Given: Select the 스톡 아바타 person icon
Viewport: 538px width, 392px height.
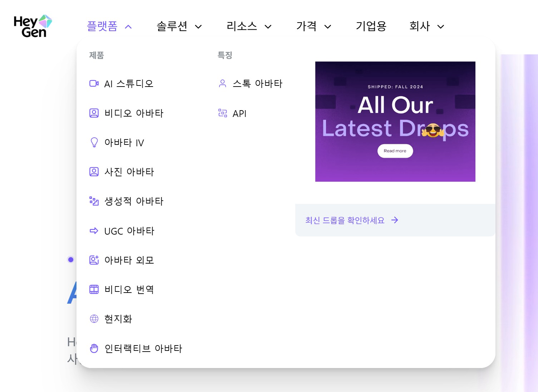Looking at the screenshot, I should point(223,83).
